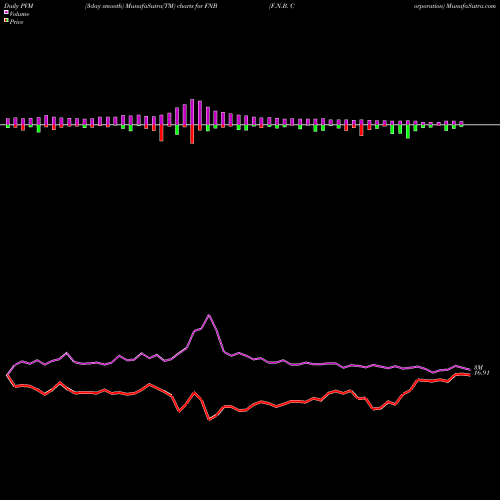This screenshot has height=500, width=500.
Task: Click the Volume legend swatch
Action: 6,13
